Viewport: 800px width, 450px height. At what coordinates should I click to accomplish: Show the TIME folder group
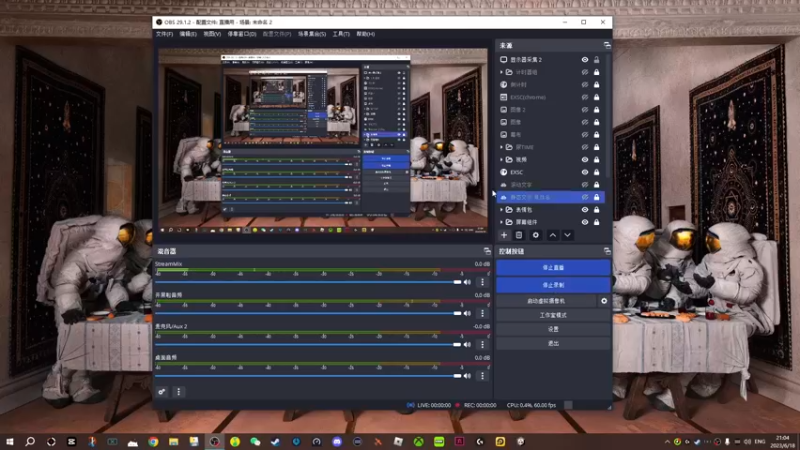point(585,147)
